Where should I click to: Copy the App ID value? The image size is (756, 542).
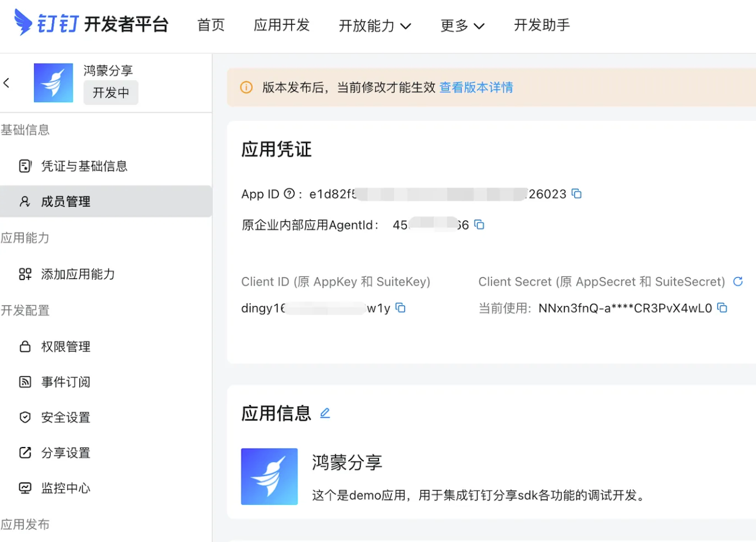576,194
